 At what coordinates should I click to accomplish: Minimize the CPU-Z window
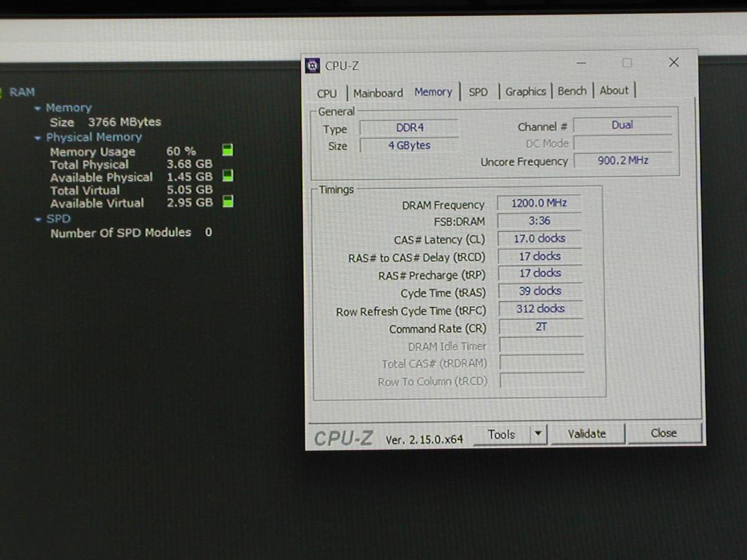pos(581,63)
